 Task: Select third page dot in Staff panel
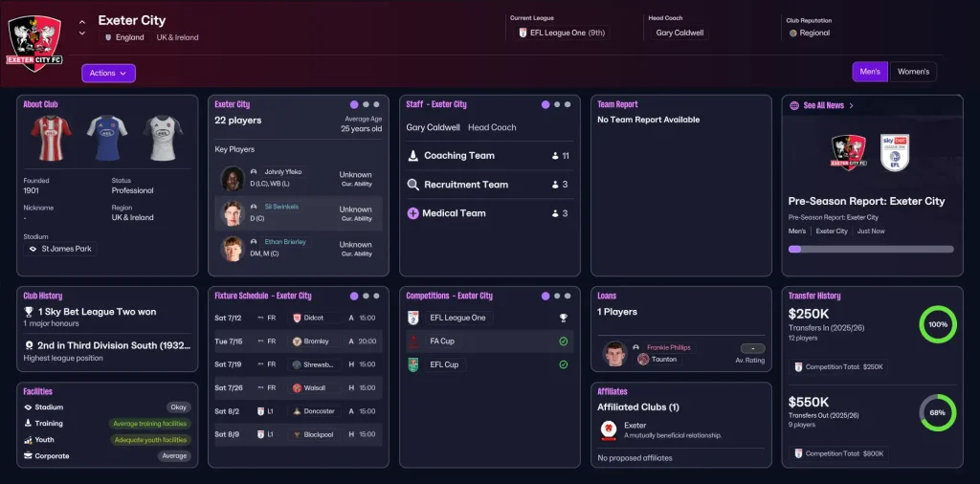(568, 105)
